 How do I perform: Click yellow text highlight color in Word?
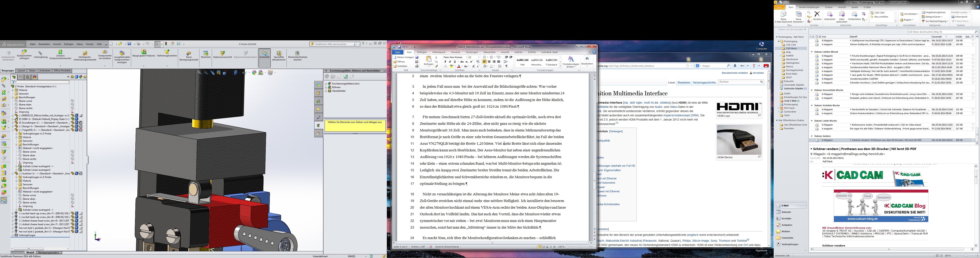click(x=452, y=66)
